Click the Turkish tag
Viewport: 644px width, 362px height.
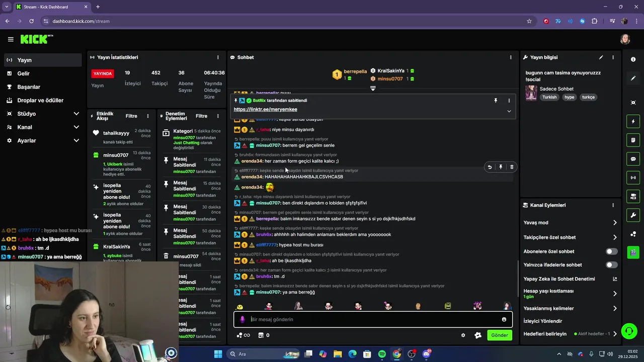(x=549, y=97)
